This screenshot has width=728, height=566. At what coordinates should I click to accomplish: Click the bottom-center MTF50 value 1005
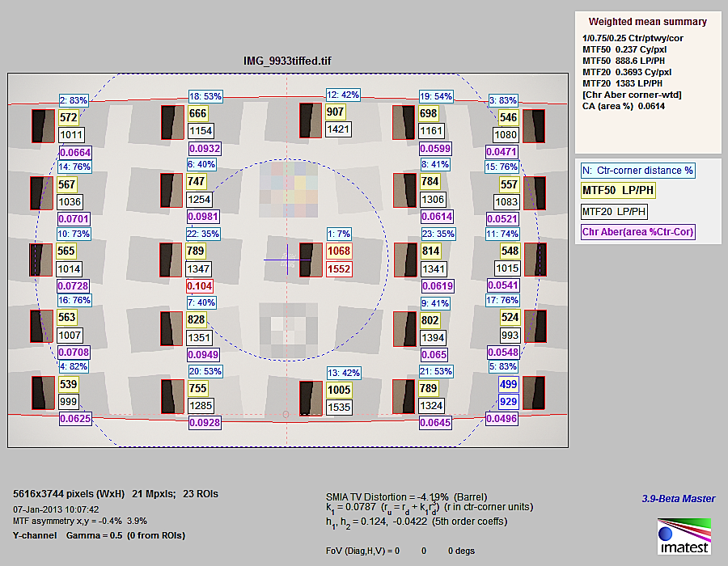(x=339, y=389)
